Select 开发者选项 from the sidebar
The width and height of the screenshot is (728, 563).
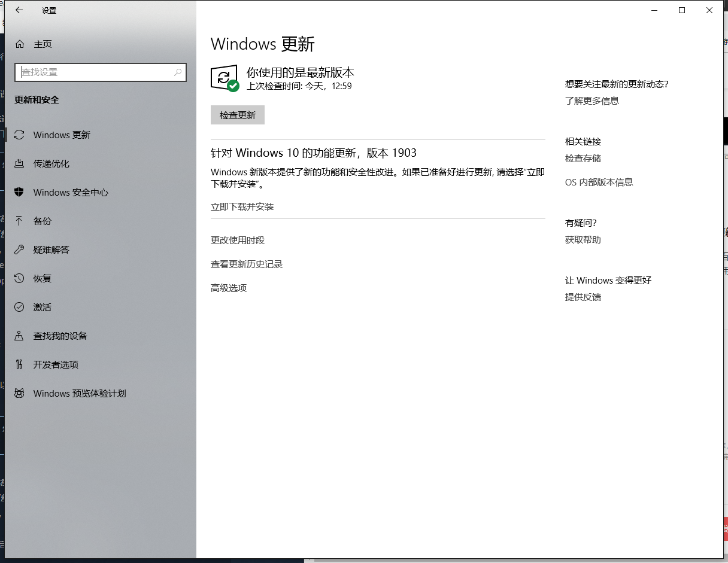coord(56,364)
